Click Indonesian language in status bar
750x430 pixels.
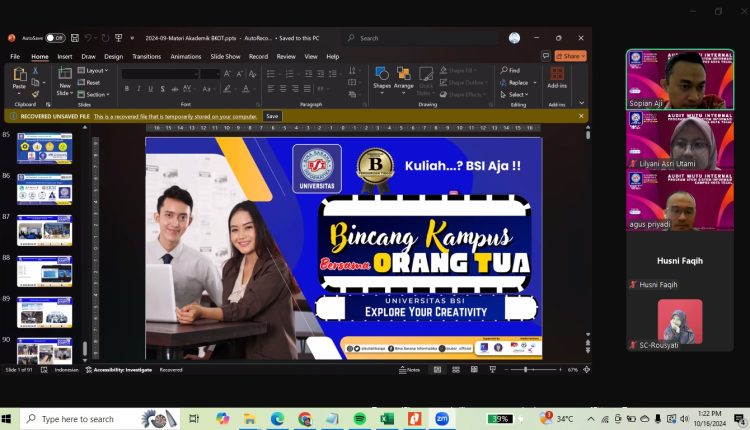tap(66, 370)
